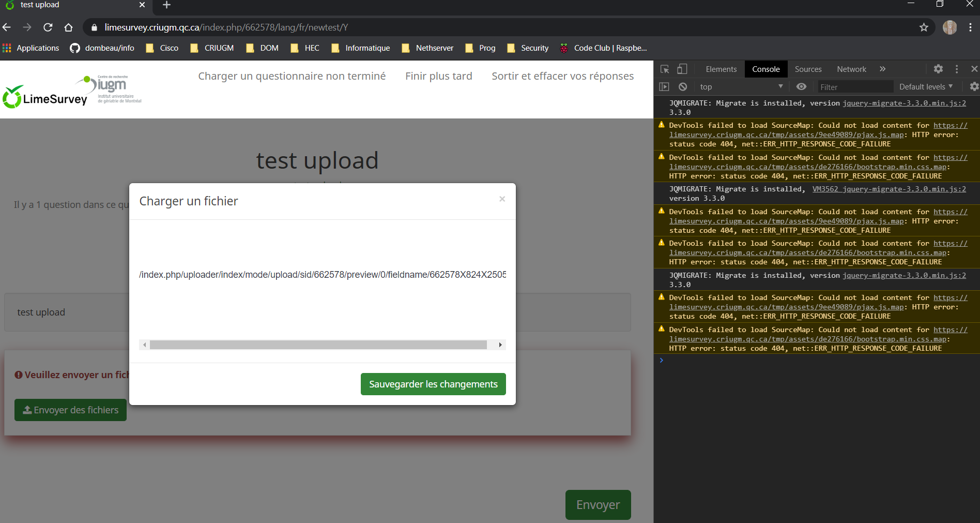The height and width of the screenshot is (523, 980).
Task: Open console settings gear near Default levels
Action: pos(974,87)
